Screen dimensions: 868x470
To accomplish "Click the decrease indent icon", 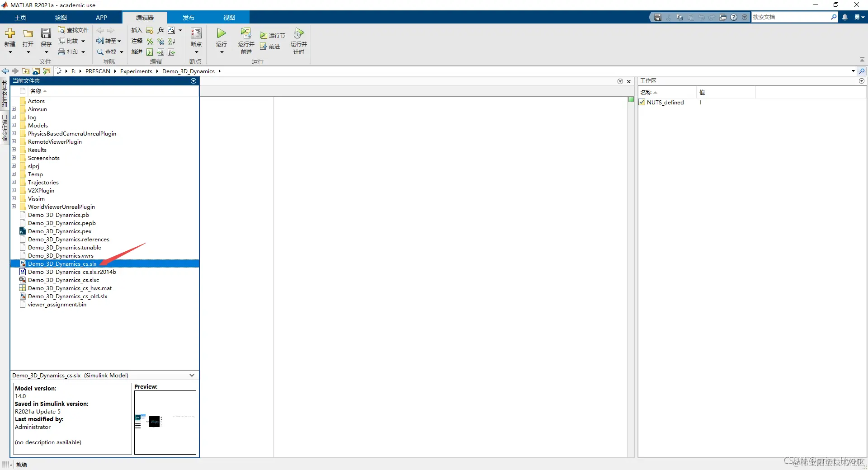I will point(171,52).
